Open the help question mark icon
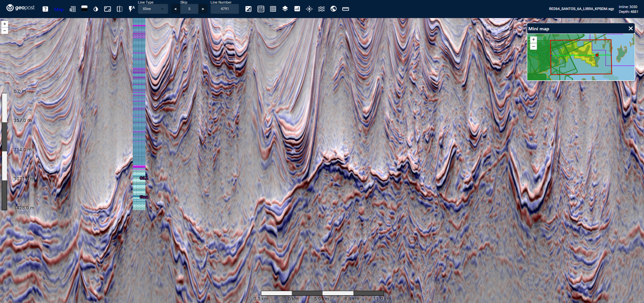The width and height of the screenshot is (644, 303). [45, 9]
